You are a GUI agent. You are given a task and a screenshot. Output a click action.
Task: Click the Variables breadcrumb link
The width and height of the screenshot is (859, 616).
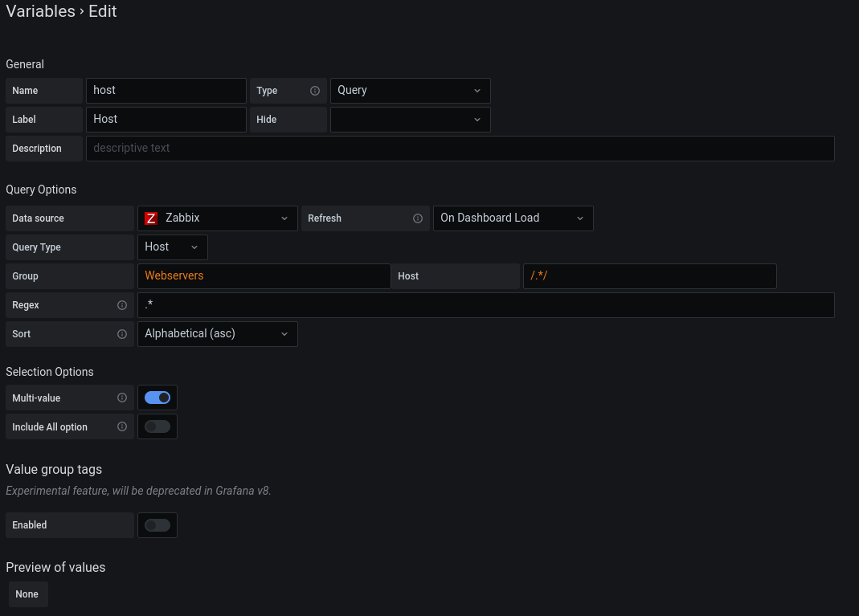tap(41, 11)
